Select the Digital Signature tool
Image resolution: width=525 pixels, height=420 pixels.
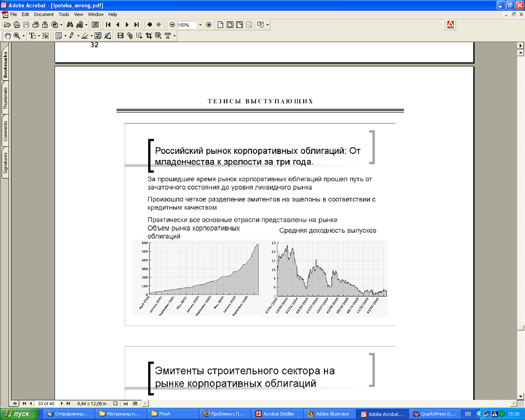(107, 36)
